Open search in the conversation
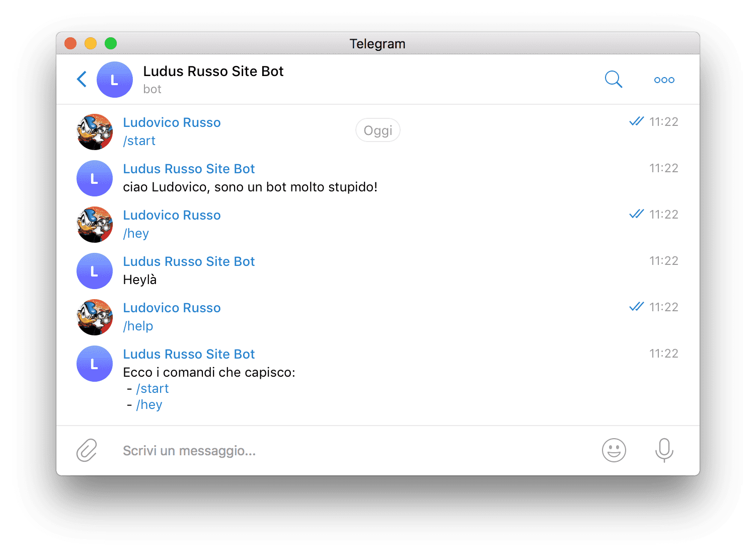The image size is (756, 556). click(613, 80)
